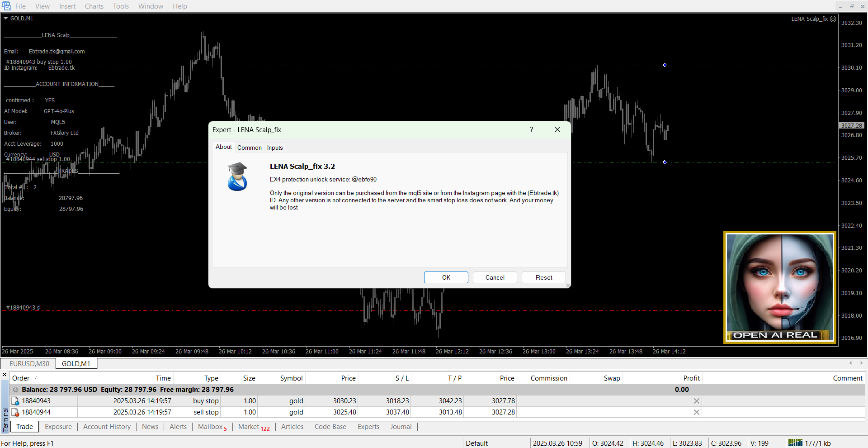Click Cancel in the Expert dialog

(495, 277)
